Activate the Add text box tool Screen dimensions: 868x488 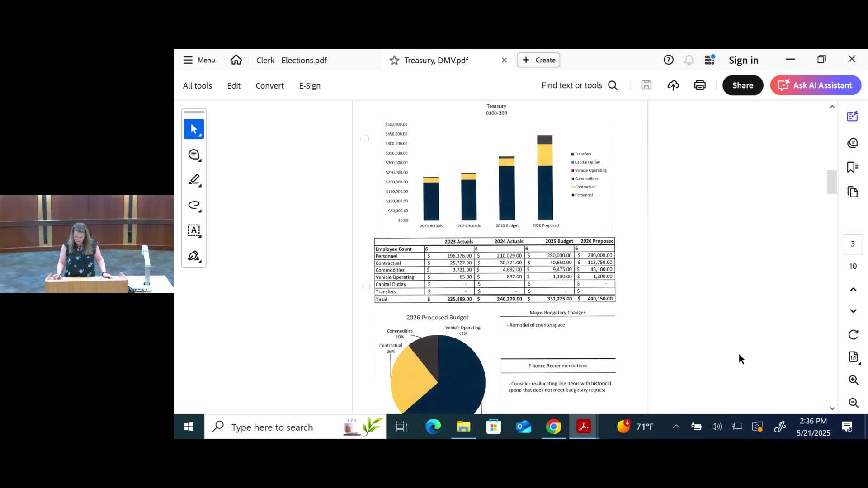[193, 230]
